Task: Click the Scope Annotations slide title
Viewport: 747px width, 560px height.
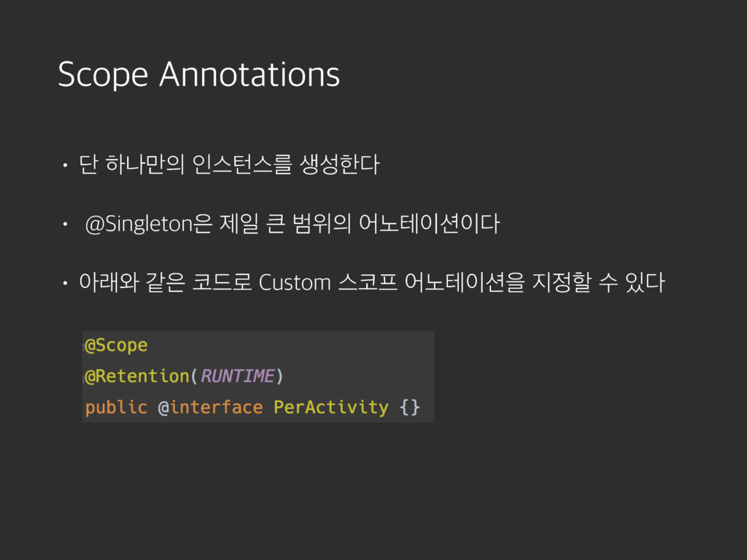Action: pos(198,74)
